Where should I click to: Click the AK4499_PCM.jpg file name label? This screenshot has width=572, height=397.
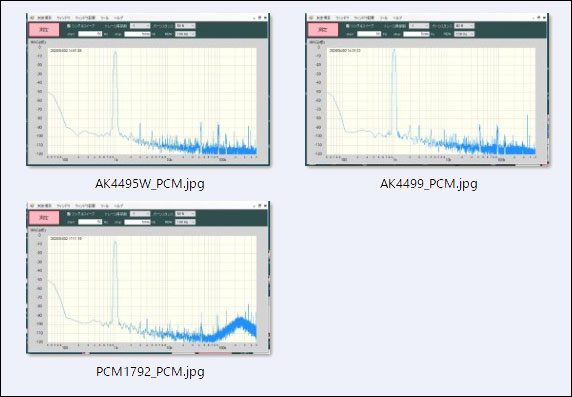coord(429,184)
